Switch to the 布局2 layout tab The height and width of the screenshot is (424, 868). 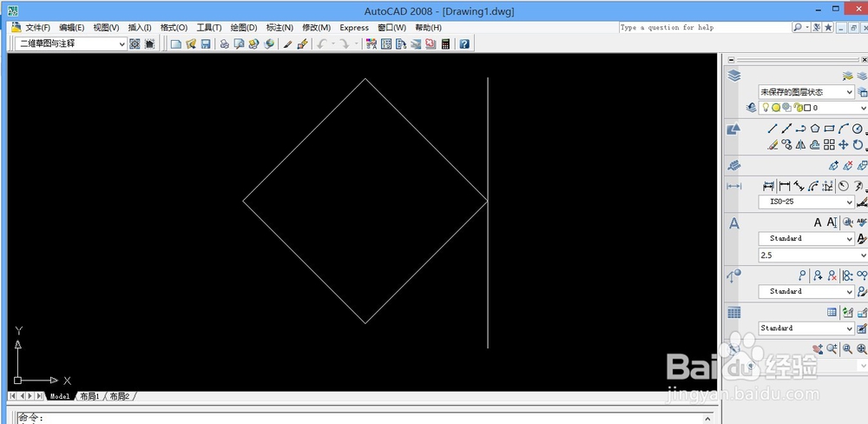(119, 396)
